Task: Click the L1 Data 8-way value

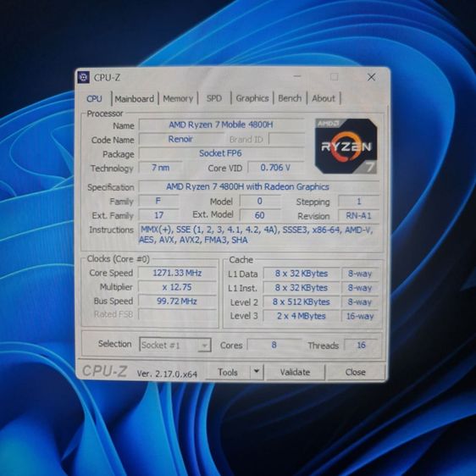Action: click(360, 274)
